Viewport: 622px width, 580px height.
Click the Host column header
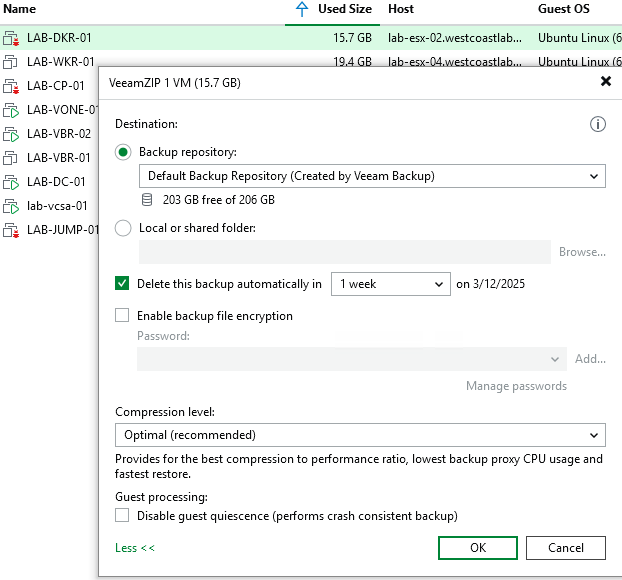(x=401, y=9)
